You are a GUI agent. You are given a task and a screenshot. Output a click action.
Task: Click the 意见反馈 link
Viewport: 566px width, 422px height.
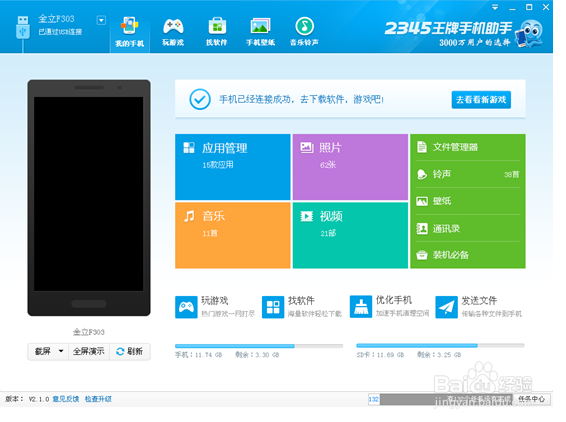coord(66,399)
